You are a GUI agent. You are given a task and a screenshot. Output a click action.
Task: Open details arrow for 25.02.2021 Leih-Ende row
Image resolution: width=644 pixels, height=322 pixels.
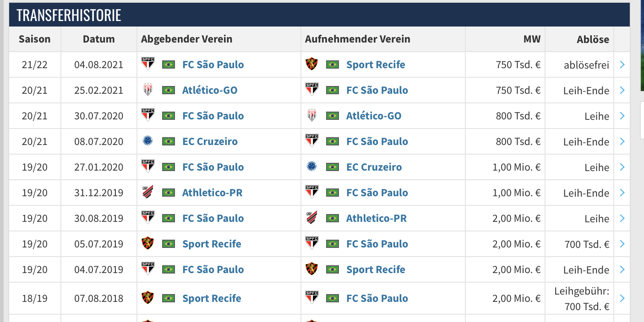pyautogui.click(x=622, y=90)
